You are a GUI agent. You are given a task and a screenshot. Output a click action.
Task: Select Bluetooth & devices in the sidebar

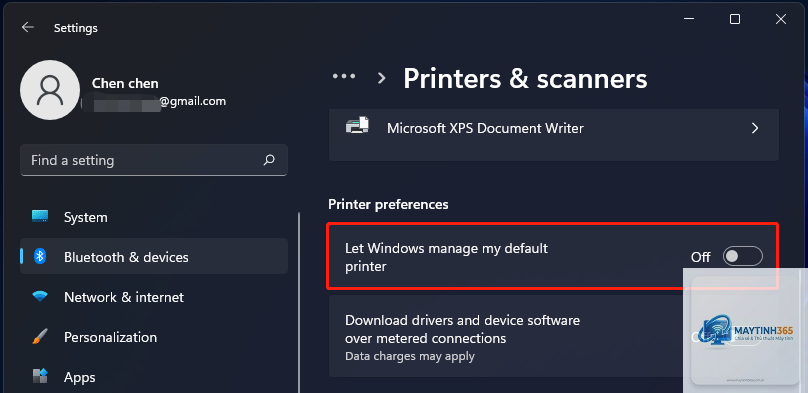click(x=154, y=257)
